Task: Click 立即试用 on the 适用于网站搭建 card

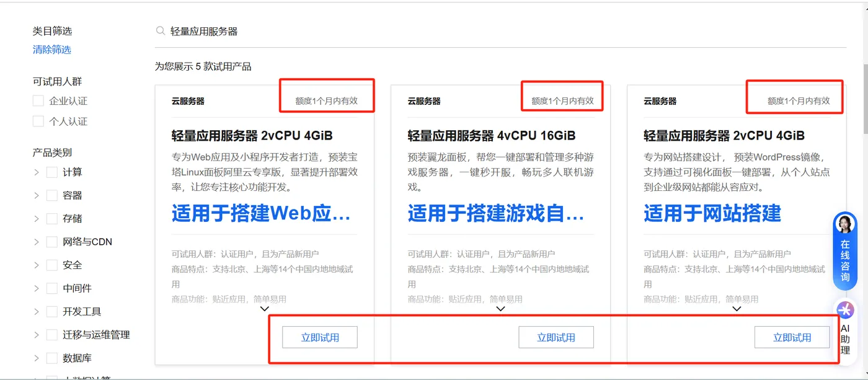Action: pos(792,337)
